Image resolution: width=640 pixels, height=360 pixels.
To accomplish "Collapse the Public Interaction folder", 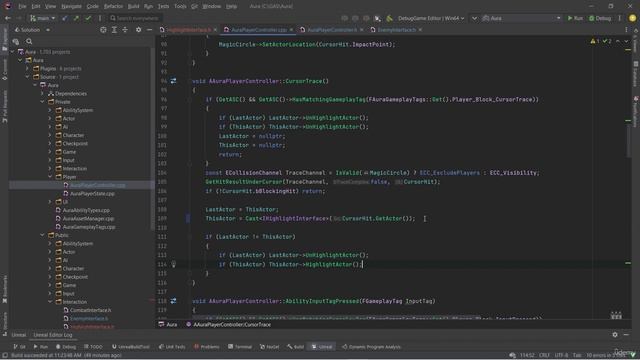I will 50,302.
